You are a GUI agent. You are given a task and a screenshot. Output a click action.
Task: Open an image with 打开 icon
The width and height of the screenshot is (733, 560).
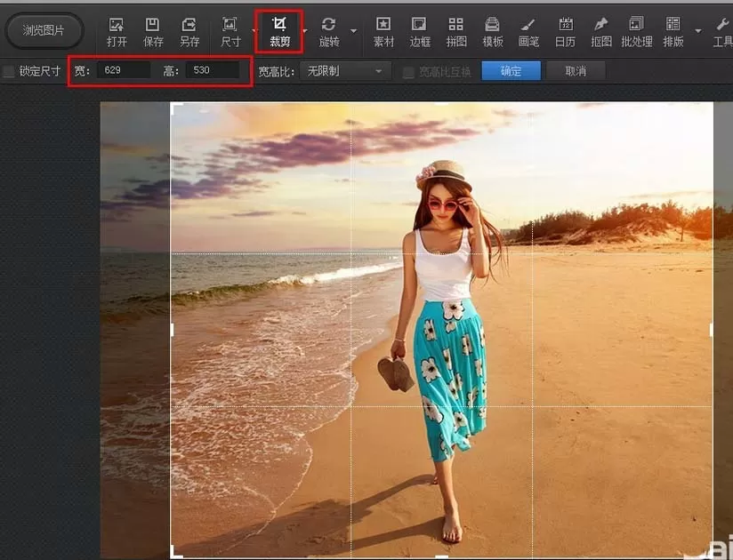coord(117,32)
